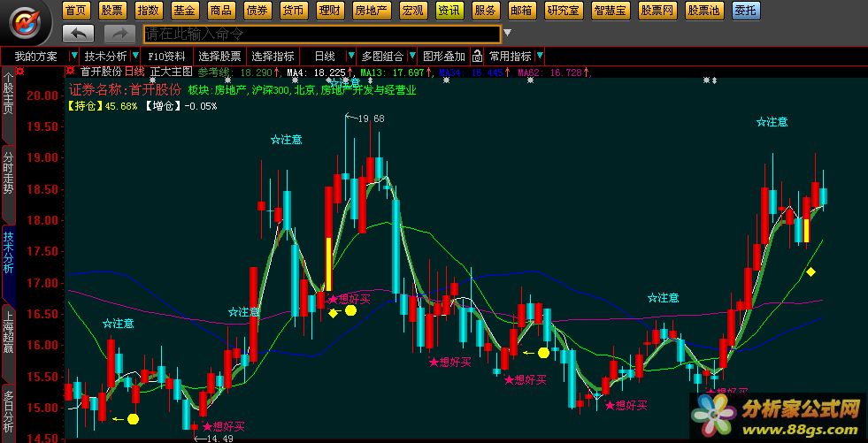This screenshot has height=443, width=868.
Task: Switch to the 个股主页 side tab
Action: pyautogui.click(x=8, y=104)
